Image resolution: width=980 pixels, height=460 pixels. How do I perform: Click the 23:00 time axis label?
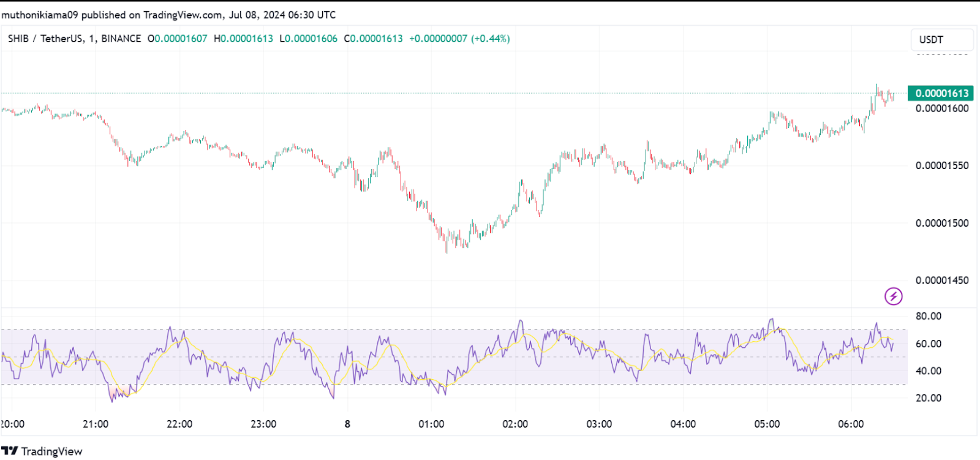[x=263, y=424]
